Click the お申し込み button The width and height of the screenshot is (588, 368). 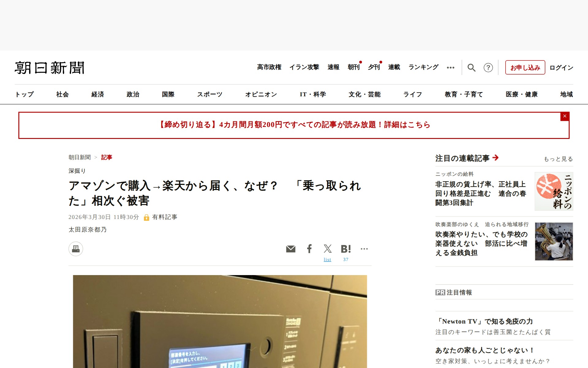[x=525, y=67]
